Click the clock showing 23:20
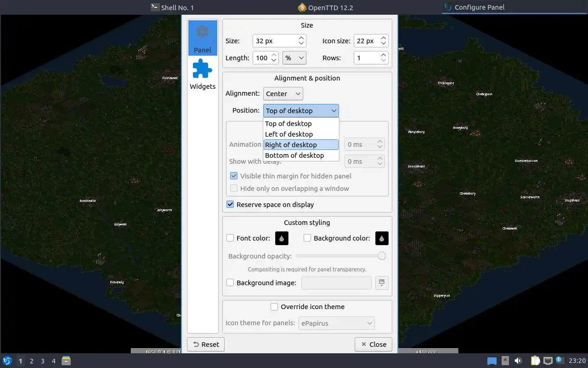 pyautogui.click(x=577, y=361)
